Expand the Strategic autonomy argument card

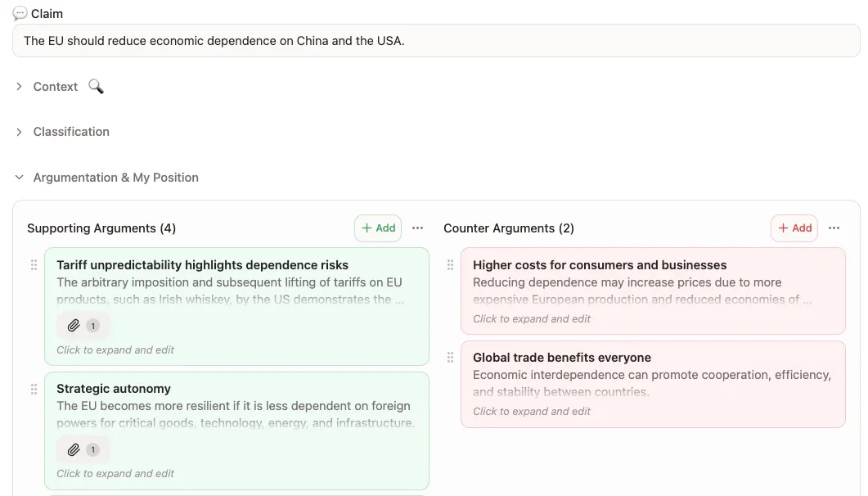(237, 431)
